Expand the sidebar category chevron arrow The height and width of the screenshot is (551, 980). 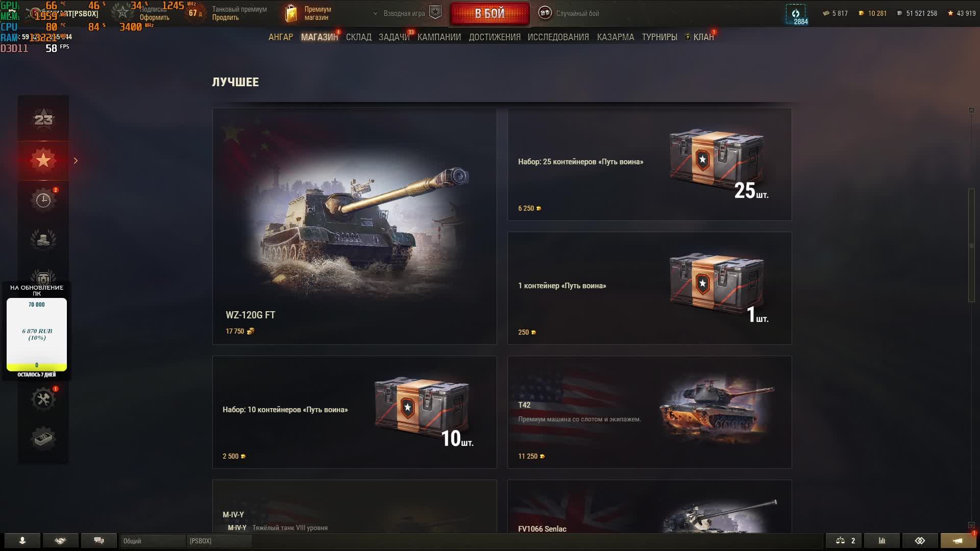[76, 161]
